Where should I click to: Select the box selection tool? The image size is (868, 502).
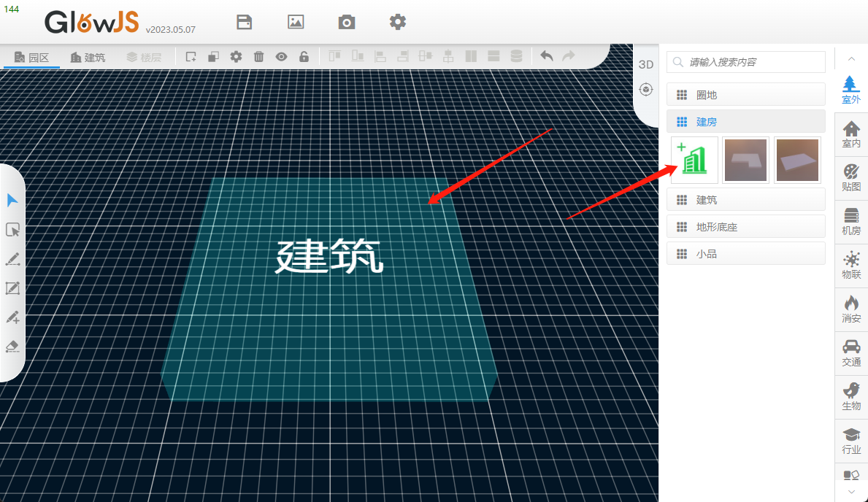12,230
